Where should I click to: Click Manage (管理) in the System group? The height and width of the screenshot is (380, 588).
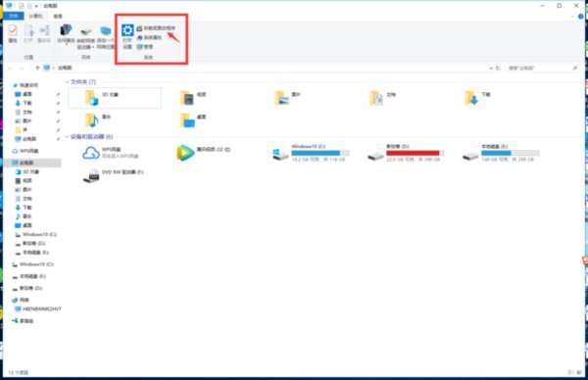pyautogui.click(x=145, y=47)
